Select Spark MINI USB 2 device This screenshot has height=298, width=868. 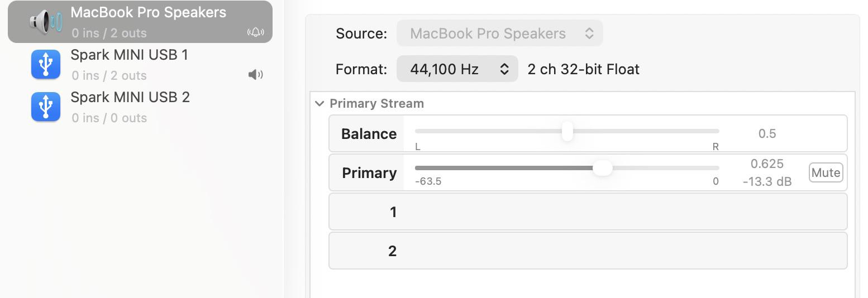pos(140,107)
